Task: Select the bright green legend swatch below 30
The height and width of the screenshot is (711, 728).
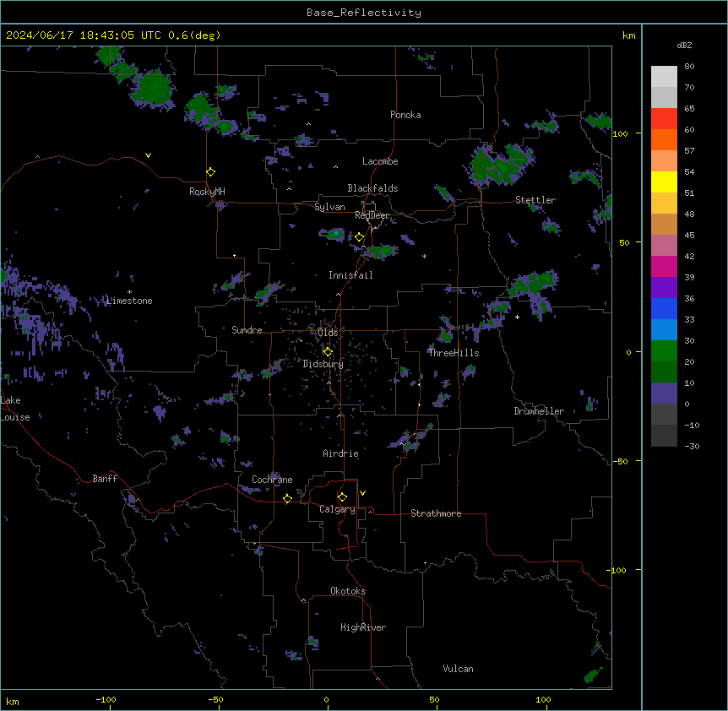Action: pyautogui.click(x=664, y=351)
